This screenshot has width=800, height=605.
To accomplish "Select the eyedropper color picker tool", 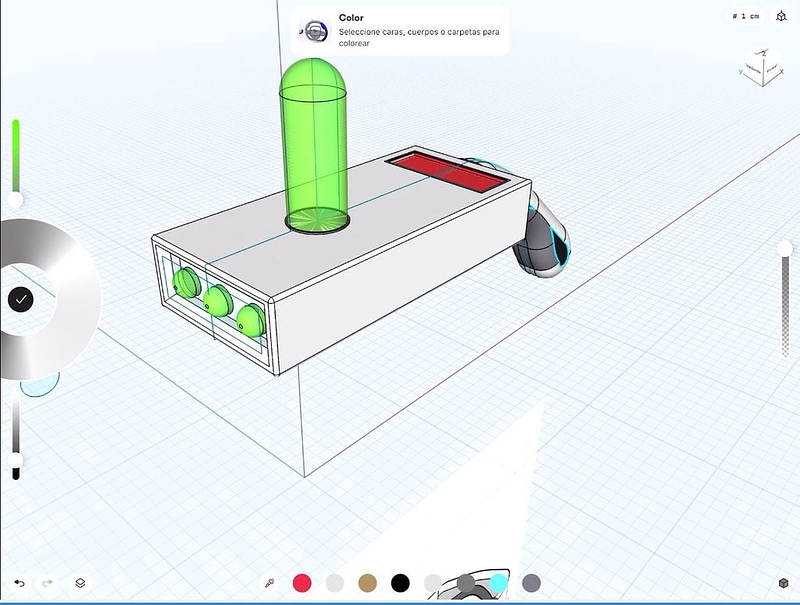I will (269, 583).
